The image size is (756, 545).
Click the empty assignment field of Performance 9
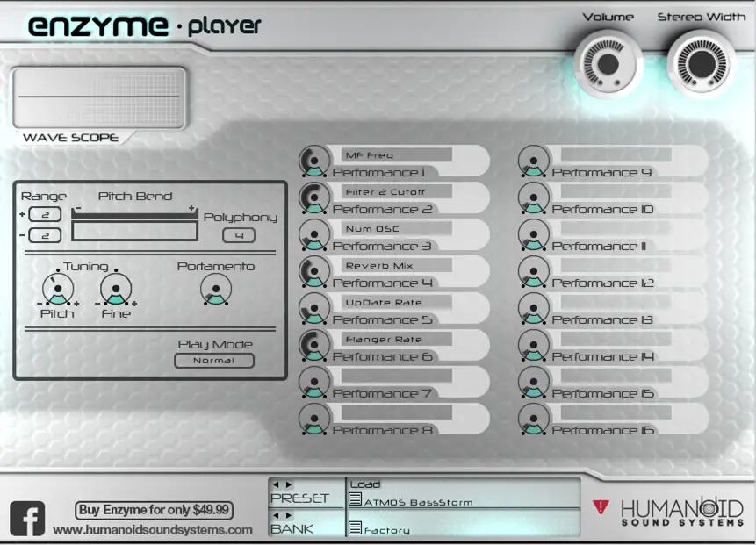tap(616, 154)
